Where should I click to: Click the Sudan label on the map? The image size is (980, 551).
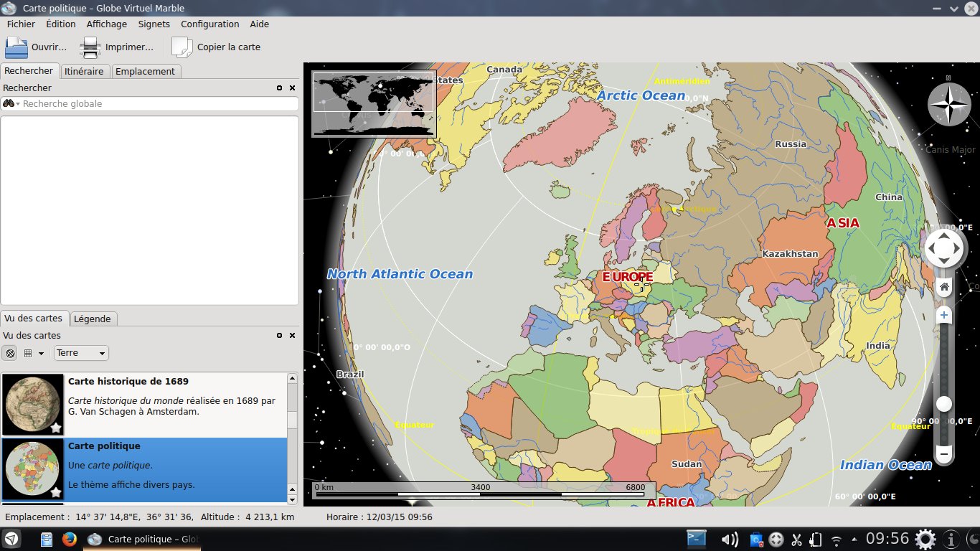(687, 464)
